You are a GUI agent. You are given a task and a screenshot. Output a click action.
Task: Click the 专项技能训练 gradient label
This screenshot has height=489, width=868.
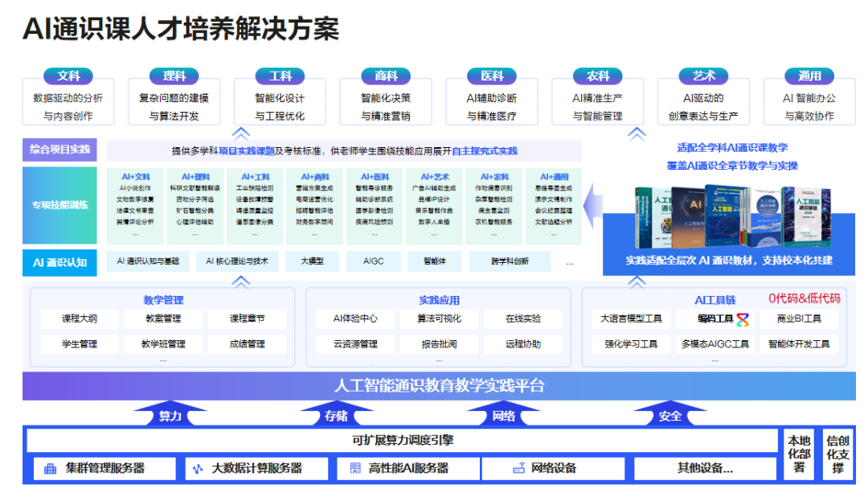59,205
